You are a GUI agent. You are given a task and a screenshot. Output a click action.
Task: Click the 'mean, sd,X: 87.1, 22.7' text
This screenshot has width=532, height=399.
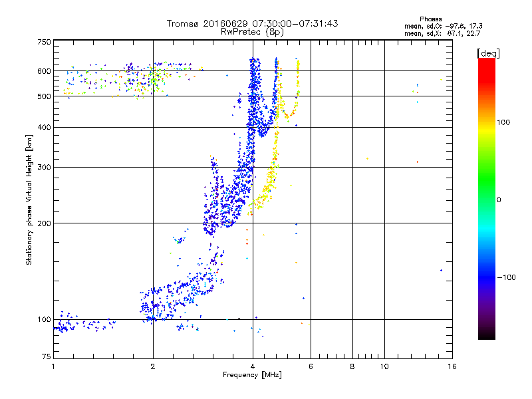(442, 33)
